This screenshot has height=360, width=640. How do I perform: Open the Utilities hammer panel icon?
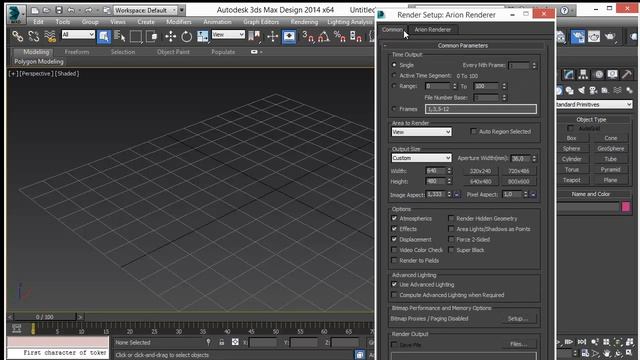click(627, 74)
